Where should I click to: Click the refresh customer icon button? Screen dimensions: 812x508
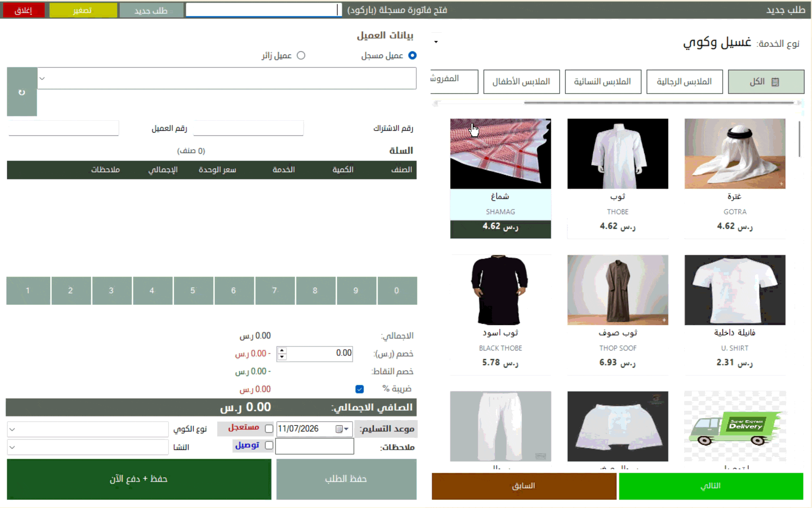[x=22, y=92]
